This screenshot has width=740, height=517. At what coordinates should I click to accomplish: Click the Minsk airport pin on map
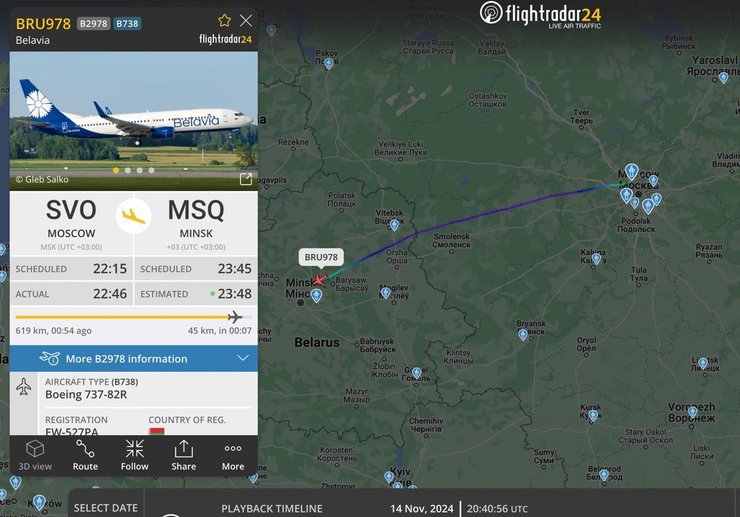click(316, 296)
